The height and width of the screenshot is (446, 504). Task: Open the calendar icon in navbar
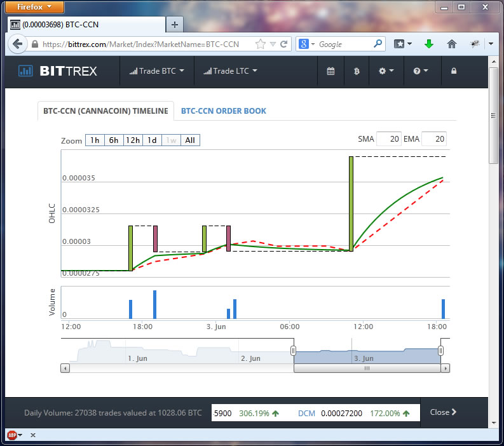pos(330,71)
